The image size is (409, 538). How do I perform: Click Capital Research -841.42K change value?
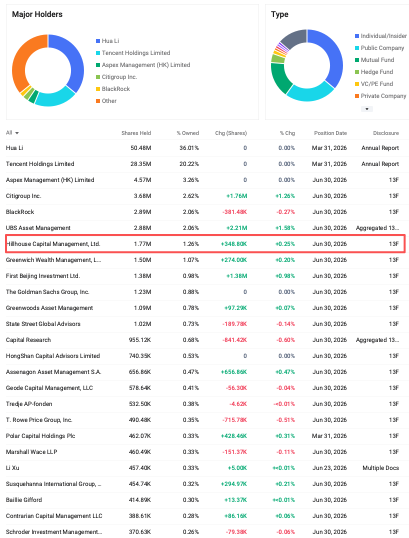pos(235,340)
